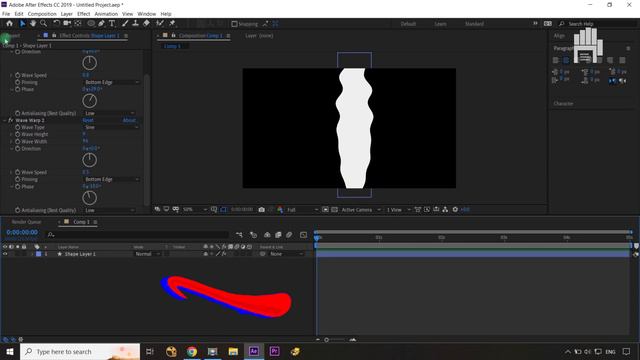The height and width of the screenshot is (360, 640).
Task: Select the Clone Stamp tool
Action: pos(136,24)
